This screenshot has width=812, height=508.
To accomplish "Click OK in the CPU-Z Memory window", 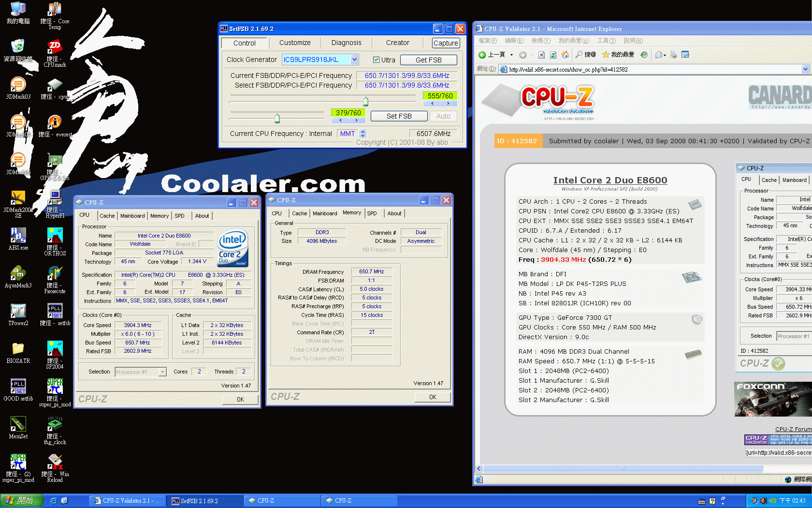I will click(433, 397).
